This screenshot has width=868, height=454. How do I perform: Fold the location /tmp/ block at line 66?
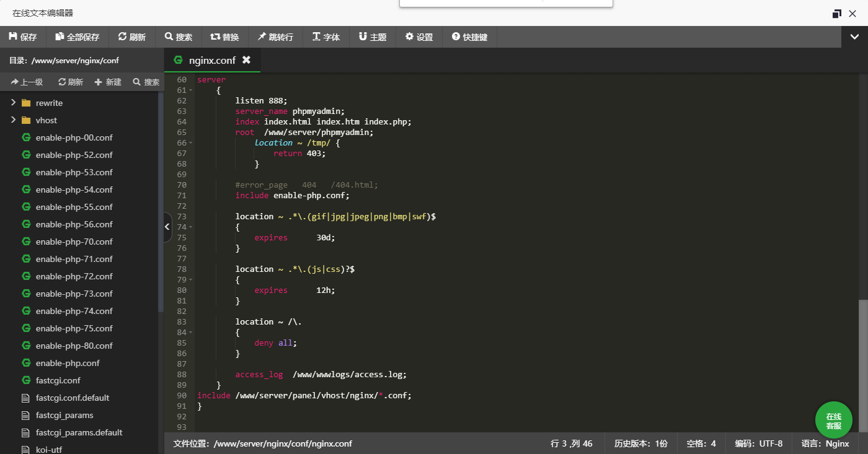point(191,143)
